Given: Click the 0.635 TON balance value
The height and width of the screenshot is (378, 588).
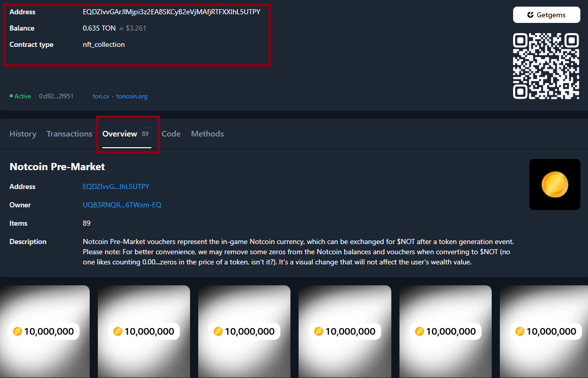Looking at the screenshot, I should coord(99,28).
